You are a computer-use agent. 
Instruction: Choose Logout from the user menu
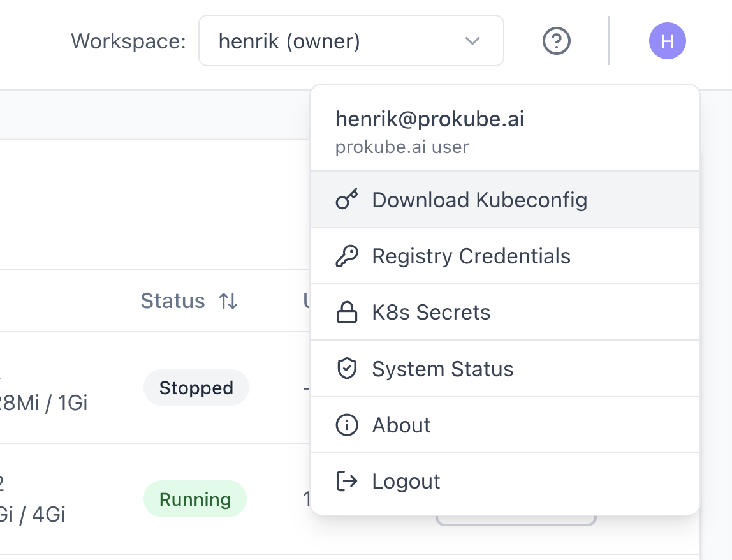pos(504,482)
